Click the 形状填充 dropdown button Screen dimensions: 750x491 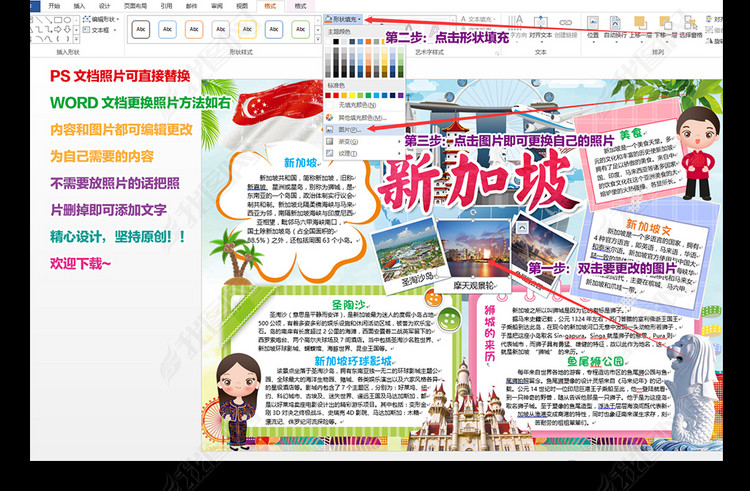[x=343, y=19]
